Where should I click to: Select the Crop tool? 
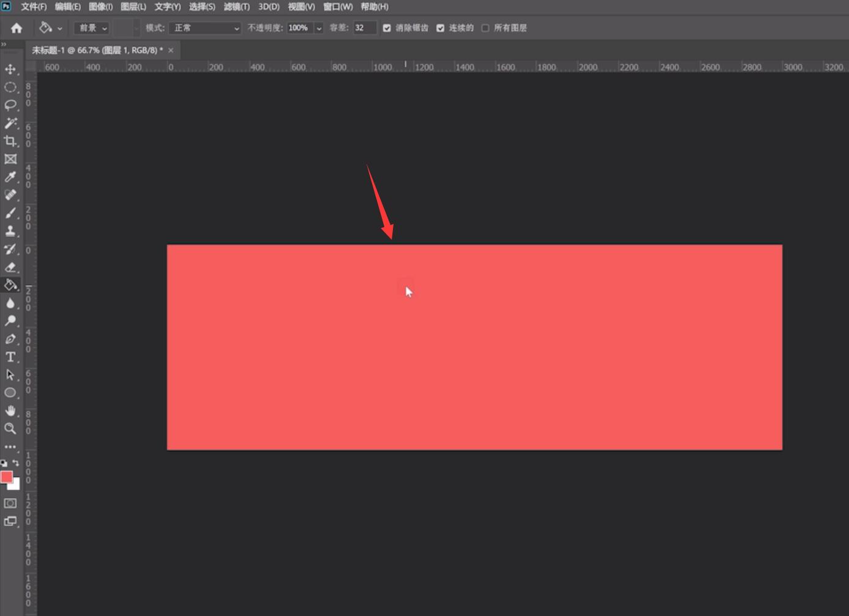tap(10, 141)
